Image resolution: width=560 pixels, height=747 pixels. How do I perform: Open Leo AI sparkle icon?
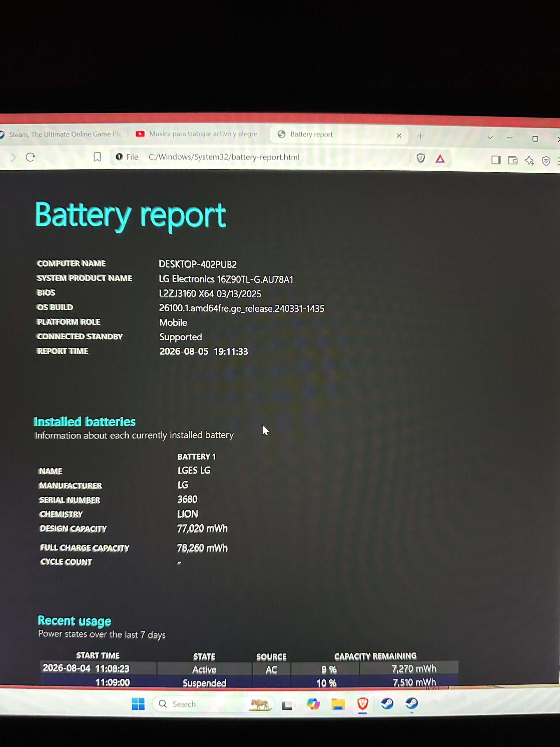tap(529, 160)
